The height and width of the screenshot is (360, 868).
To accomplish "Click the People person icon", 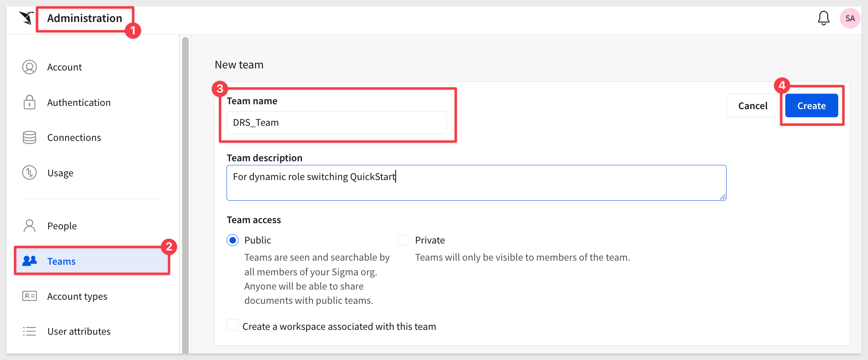I will pos(29,226).
